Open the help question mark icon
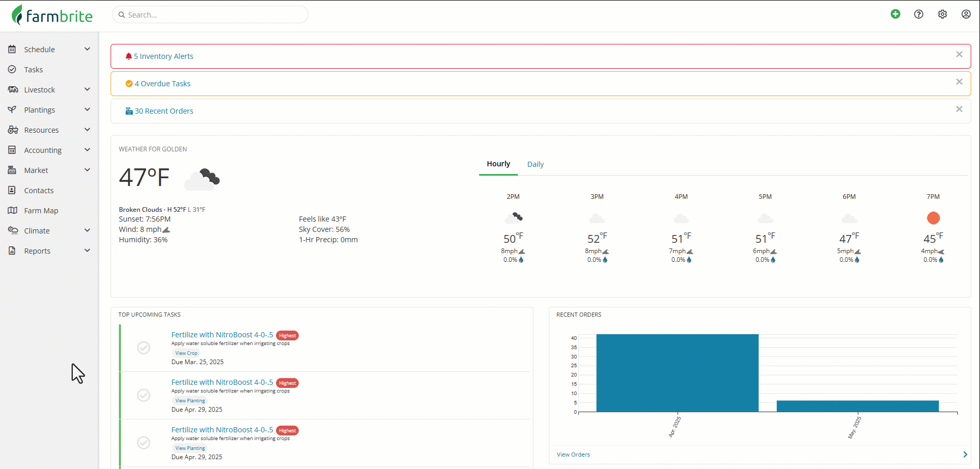Screen dimensions: 980x469 [918, 14]
